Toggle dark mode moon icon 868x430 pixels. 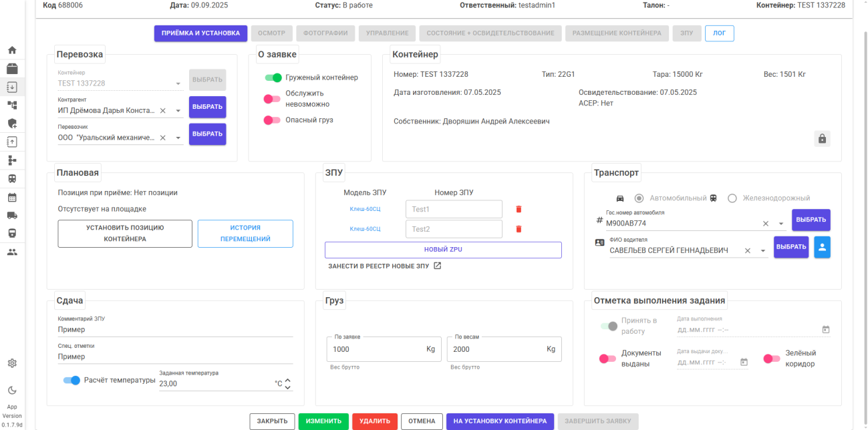tap(12, 390)
